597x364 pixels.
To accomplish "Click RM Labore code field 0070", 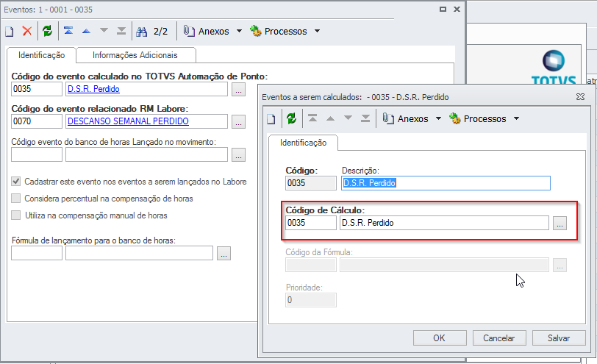I will [x=37, y=121].
